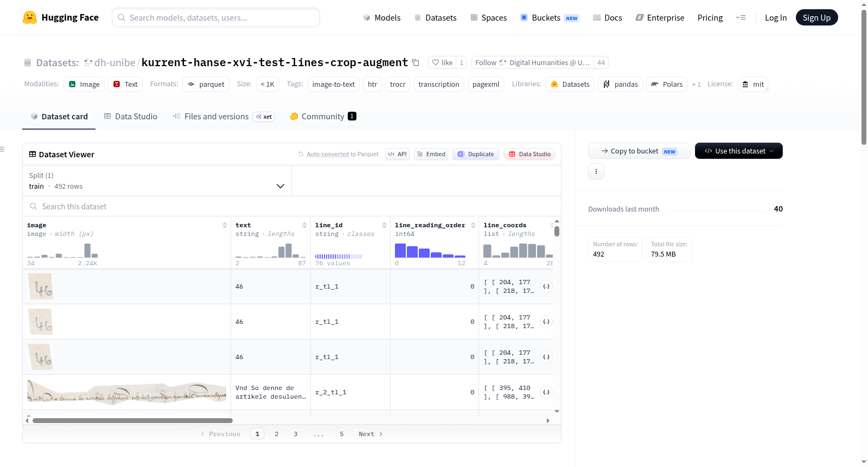Click the mit license tag
The width and height of the screenshot is (868, 467).
click(x=753, y=84)
